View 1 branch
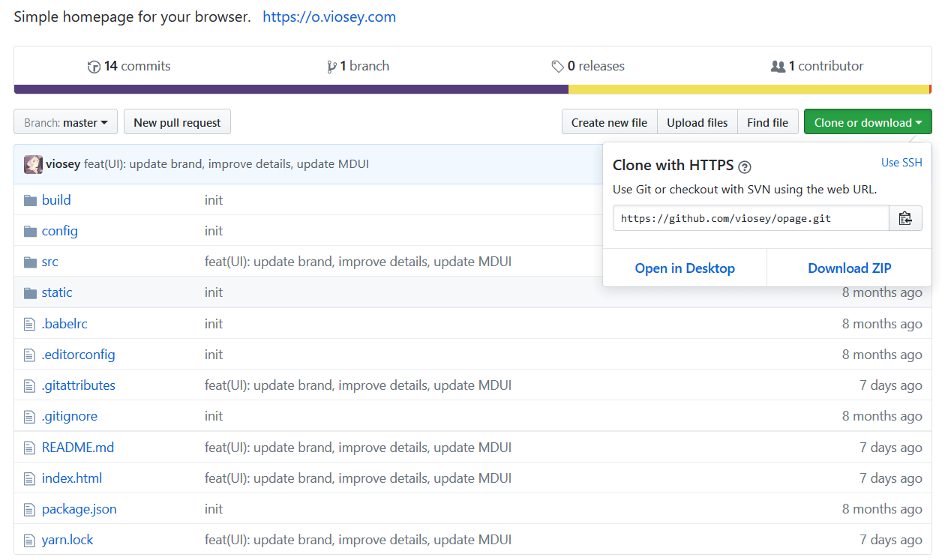951x560 pixels. pyautogui.click(x=358, y=66)
